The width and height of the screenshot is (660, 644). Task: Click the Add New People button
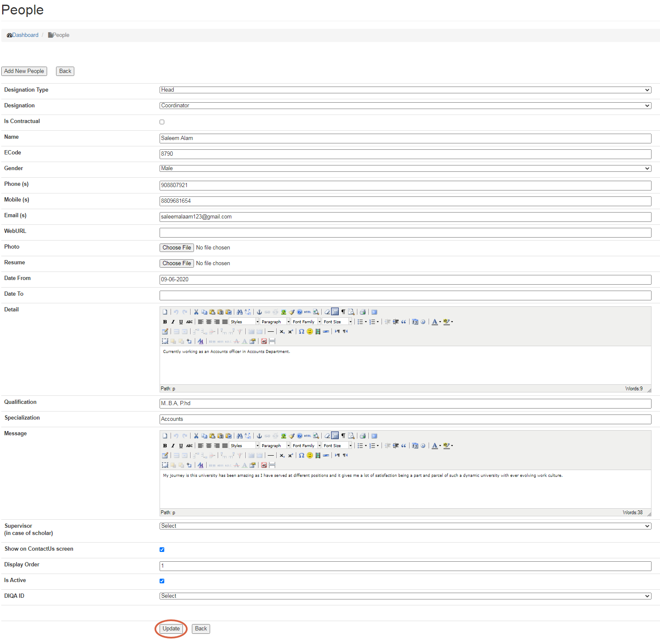(x=24, y=71)
